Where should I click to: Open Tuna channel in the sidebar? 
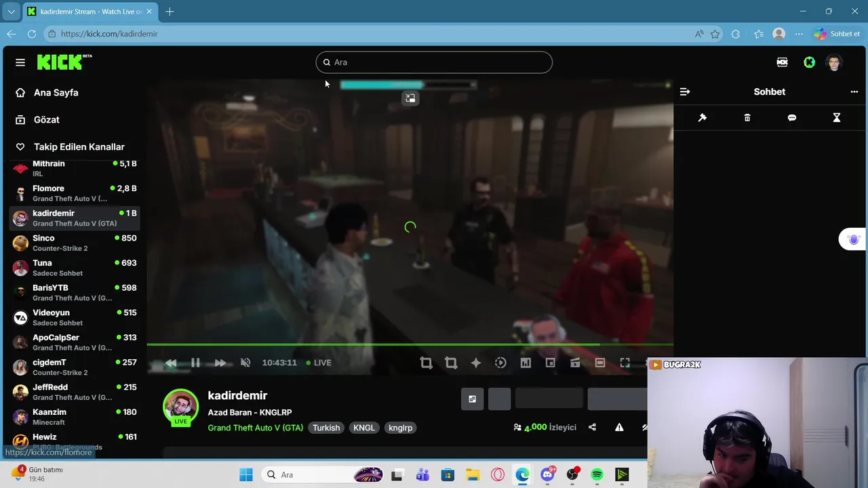pyautogui.click(x=75, y=268)
